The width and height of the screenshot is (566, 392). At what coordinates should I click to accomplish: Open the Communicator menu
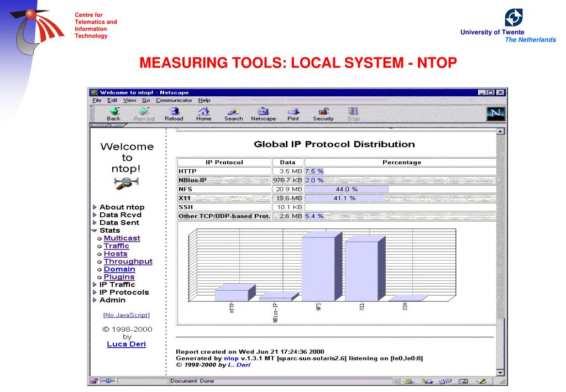pyautogui.click(x=174, y=100)
